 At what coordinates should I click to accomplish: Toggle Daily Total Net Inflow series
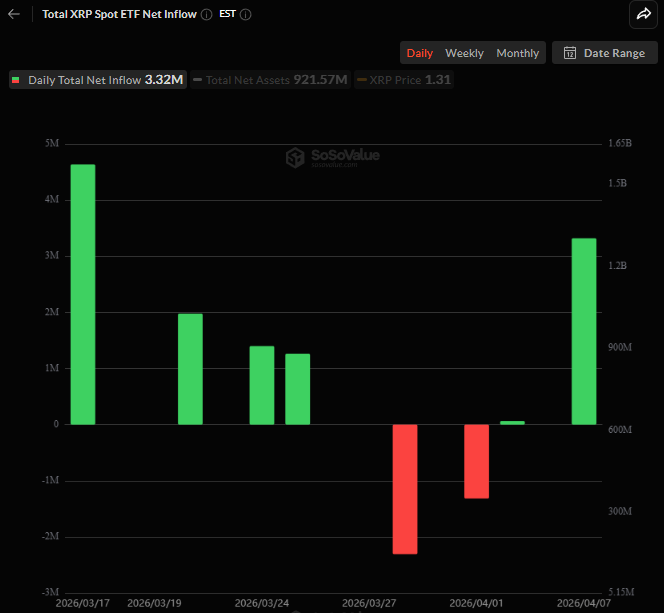click(98, 80)
